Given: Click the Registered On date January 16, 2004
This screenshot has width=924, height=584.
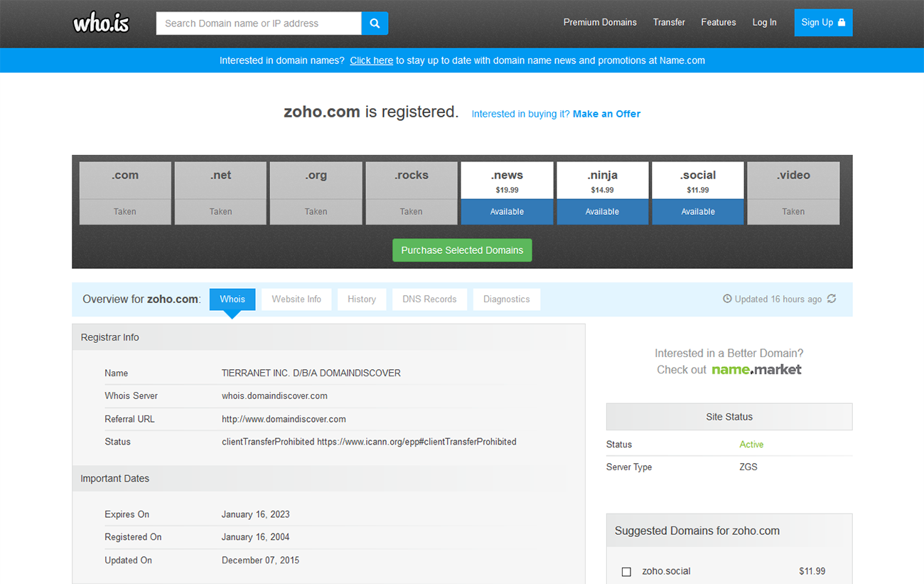Looking at the screenshot, I should tap(256, 537).
